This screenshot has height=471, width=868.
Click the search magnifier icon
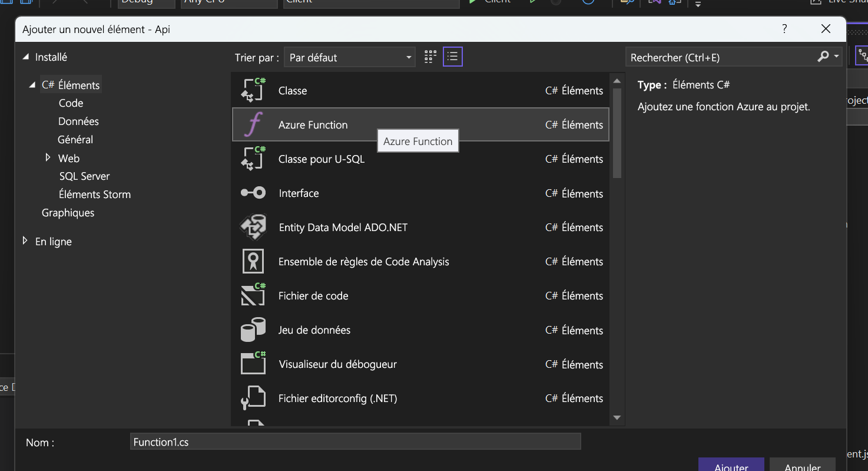coord(823,57)
